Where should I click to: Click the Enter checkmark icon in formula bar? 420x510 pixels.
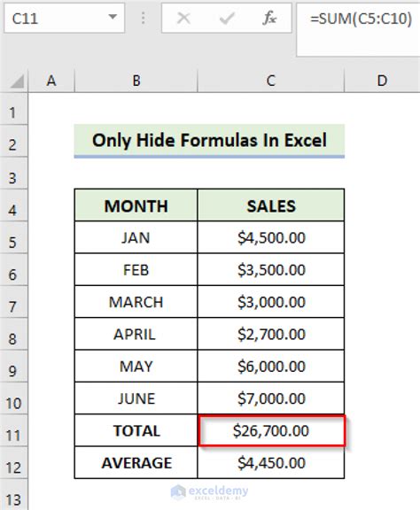[227, 19]
